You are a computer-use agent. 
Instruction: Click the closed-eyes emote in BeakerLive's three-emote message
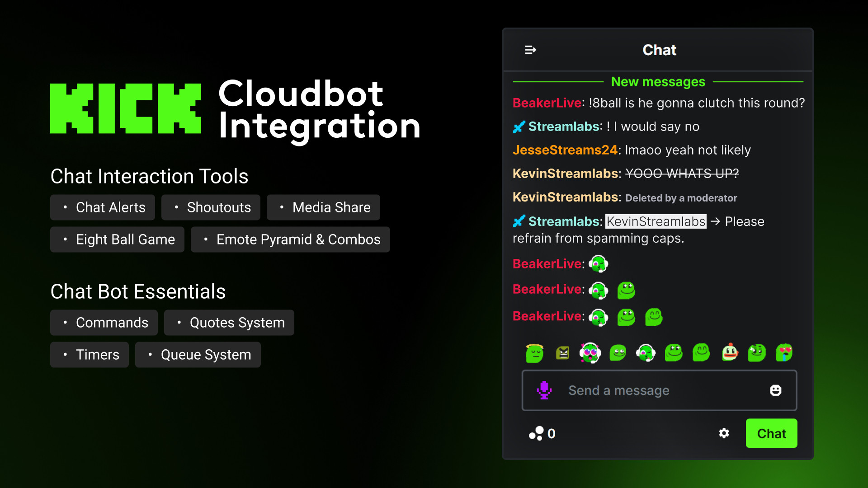point(654,317)
